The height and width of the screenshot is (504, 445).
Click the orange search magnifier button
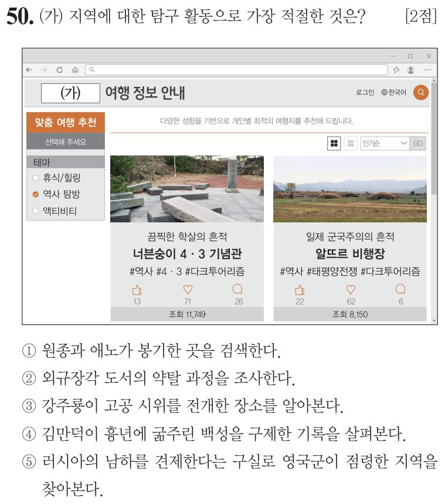(x=421, y=93)
